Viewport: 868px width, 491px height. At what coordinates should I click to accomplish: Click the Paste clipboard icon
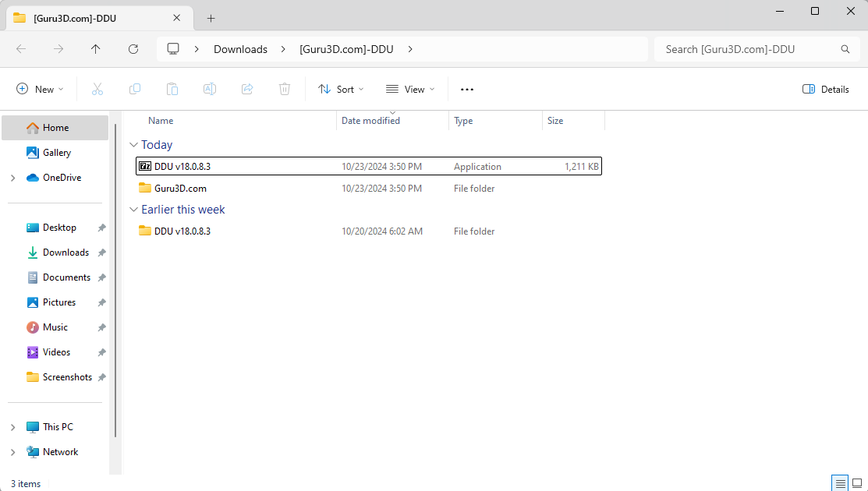click(172, 89)
